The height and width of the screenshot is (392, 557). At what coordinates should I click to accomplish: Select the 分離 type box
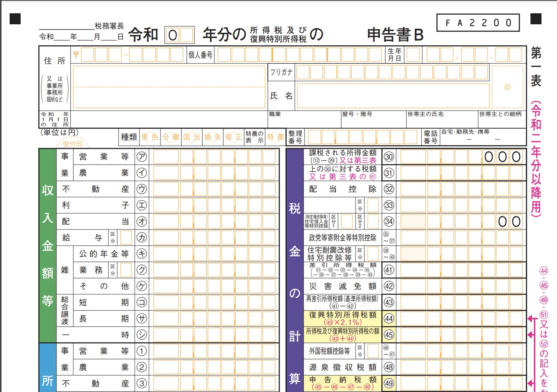[x=171, y=137]
